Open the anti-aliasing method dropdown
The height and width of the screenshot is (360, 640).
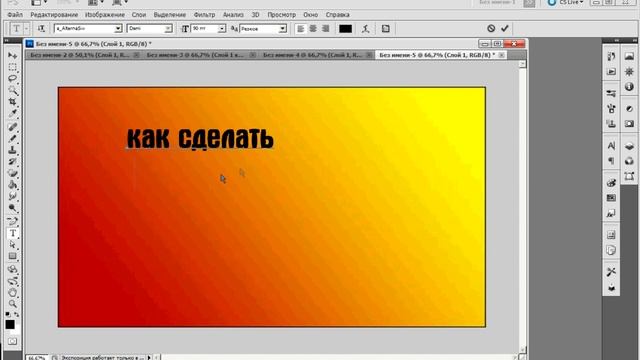282,29
